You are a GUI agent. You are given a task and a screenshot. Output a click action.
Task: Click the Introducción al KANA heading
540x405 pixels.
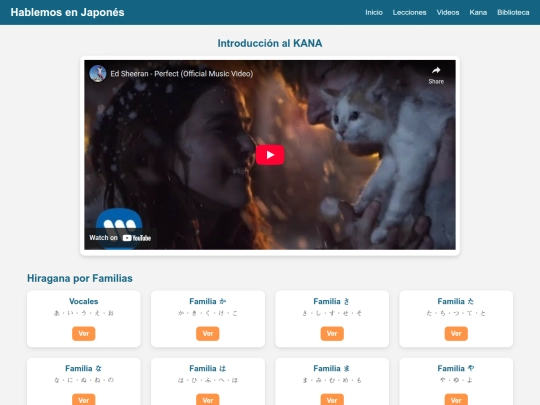pyautogui.click(x=270, y=43)
